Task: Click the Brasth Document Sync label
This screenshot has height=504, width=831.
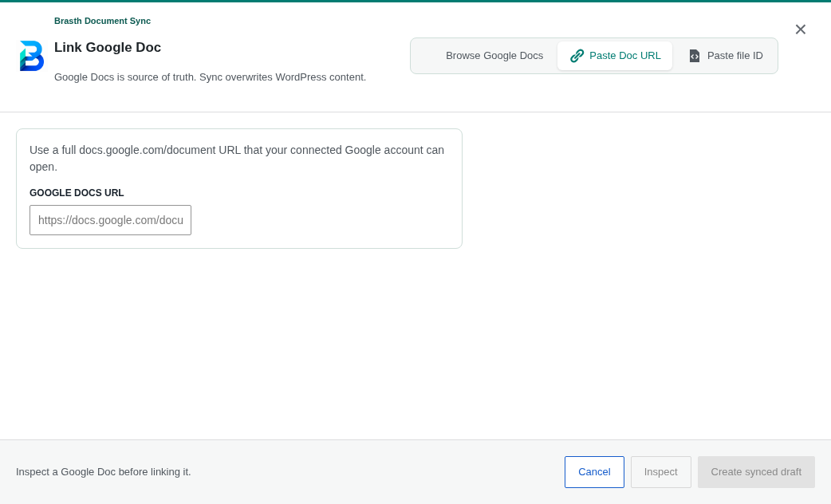Action: 102,21
